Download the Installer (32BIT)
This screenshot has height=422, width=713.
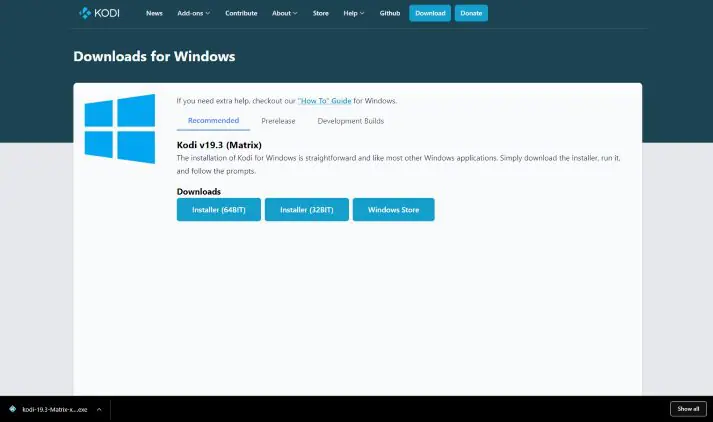coord(307,210)
